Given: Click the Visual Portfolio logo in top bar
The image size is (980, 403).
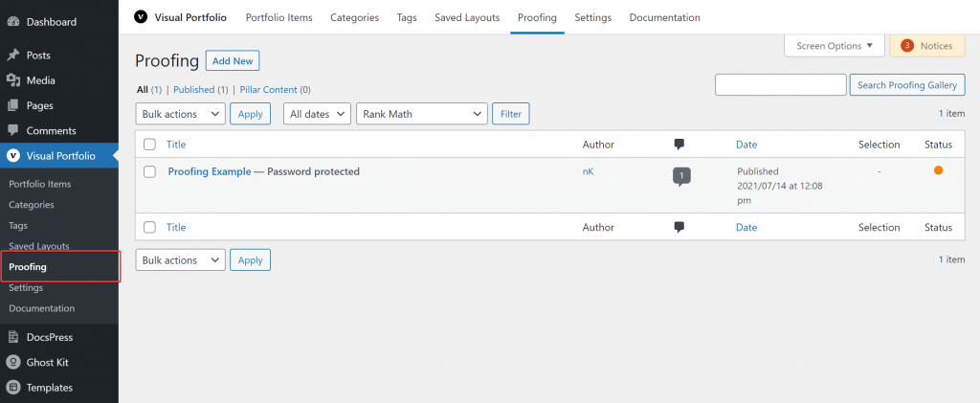Looking at the screenshot, I should click(141, 17).
